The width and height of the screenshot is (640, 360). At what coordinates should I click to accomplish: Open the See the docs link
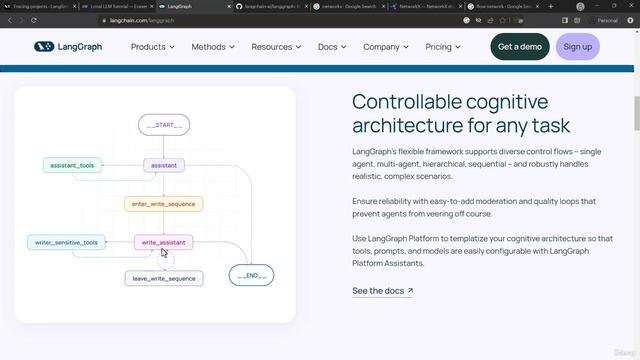click(x=382, y=291)
